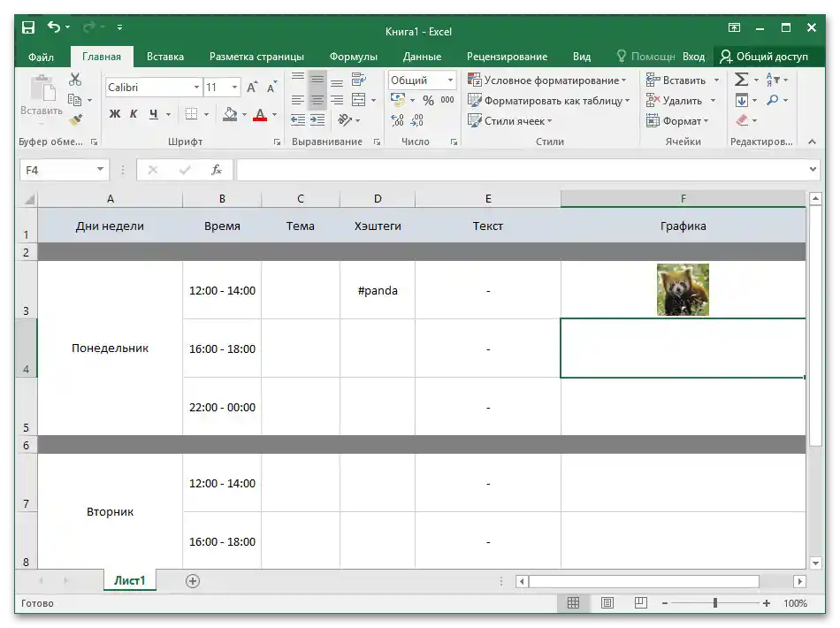Toggle center horizontal alignment

pos(317,100)
